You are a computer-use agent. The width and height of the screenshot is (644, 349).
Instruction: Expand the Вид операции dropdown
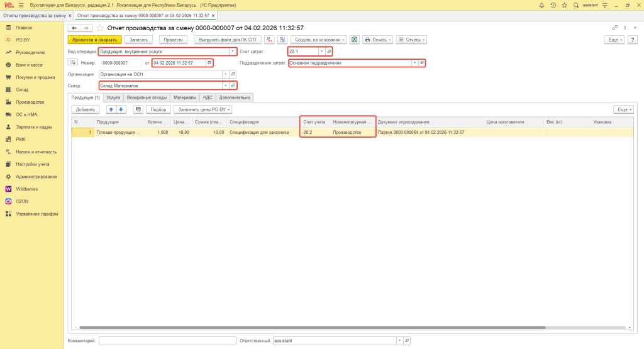click(x=232, y=52)
